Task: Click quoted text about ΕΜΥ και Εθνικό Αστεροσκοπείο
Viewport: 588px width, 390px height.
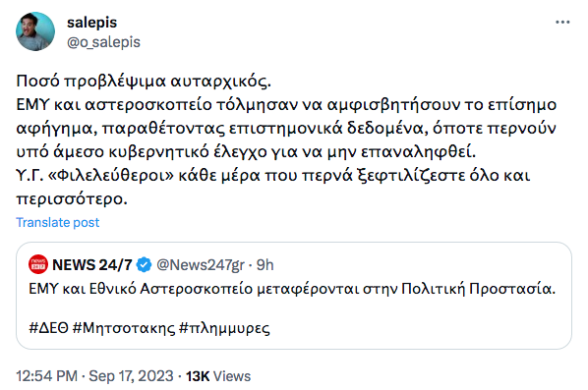Action: [x=292, y=289]
